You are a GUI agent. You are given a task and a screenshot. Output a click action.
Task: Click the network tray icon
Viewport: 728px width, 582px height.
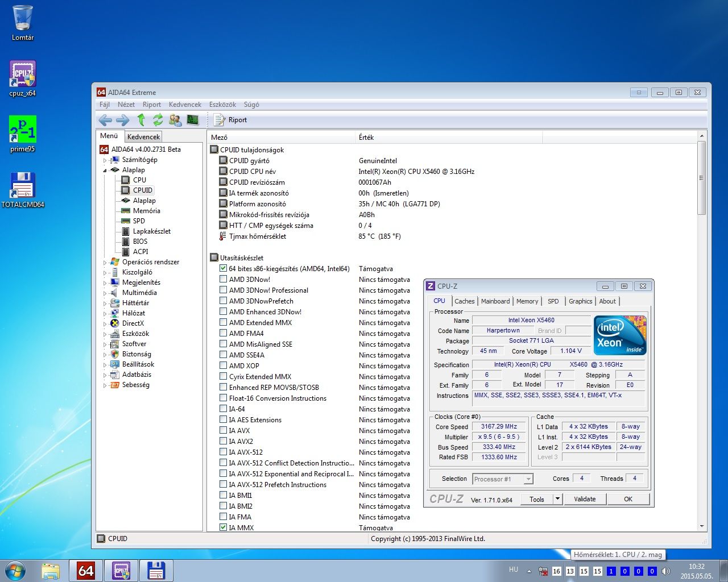(543, 571)
